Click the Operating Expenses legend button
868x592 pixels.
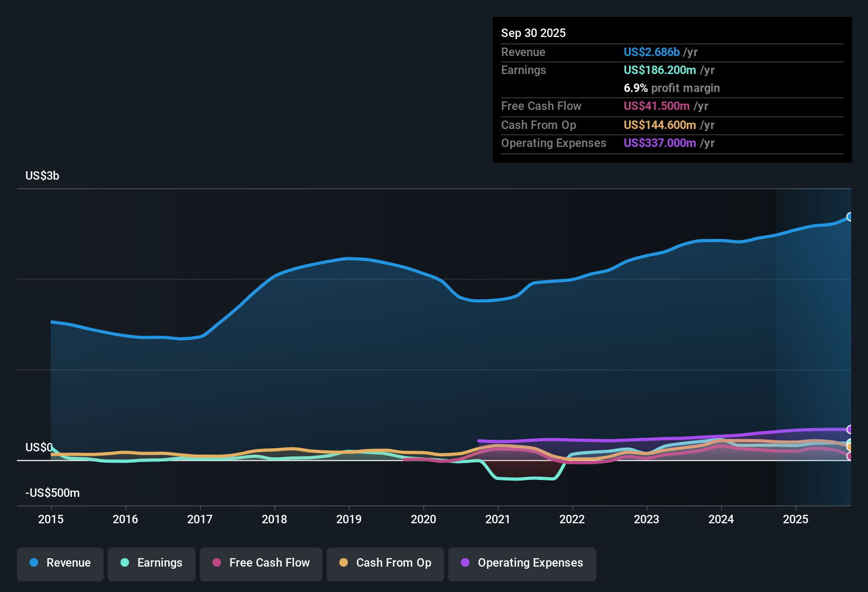pos(522,563)
